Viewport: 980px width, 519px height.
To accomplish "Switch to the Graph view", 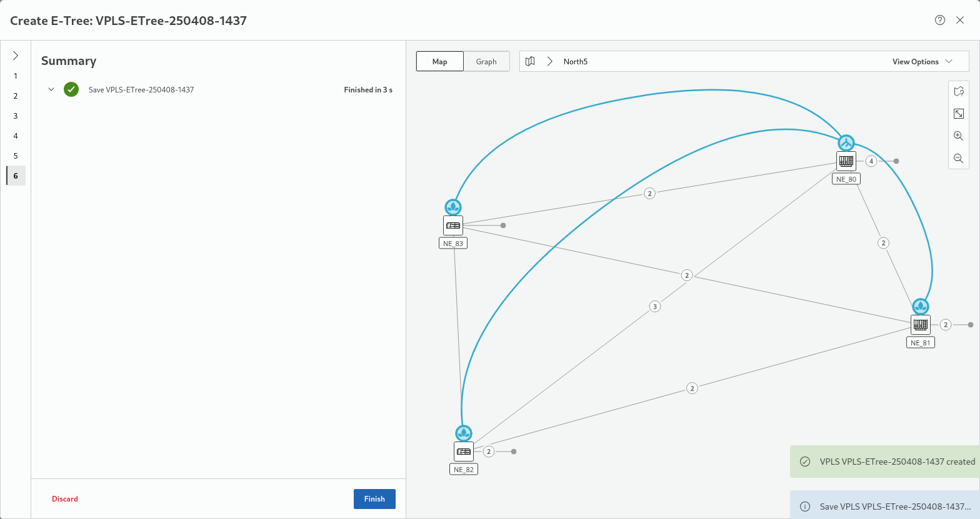I will coord(486,61).
